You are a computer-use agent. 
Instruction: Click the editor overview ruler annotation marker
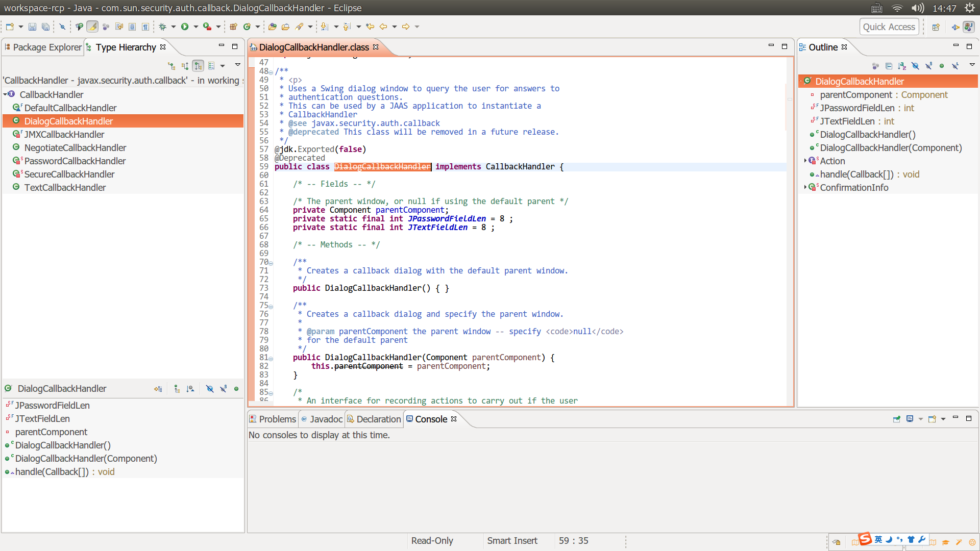click(789, 99)
